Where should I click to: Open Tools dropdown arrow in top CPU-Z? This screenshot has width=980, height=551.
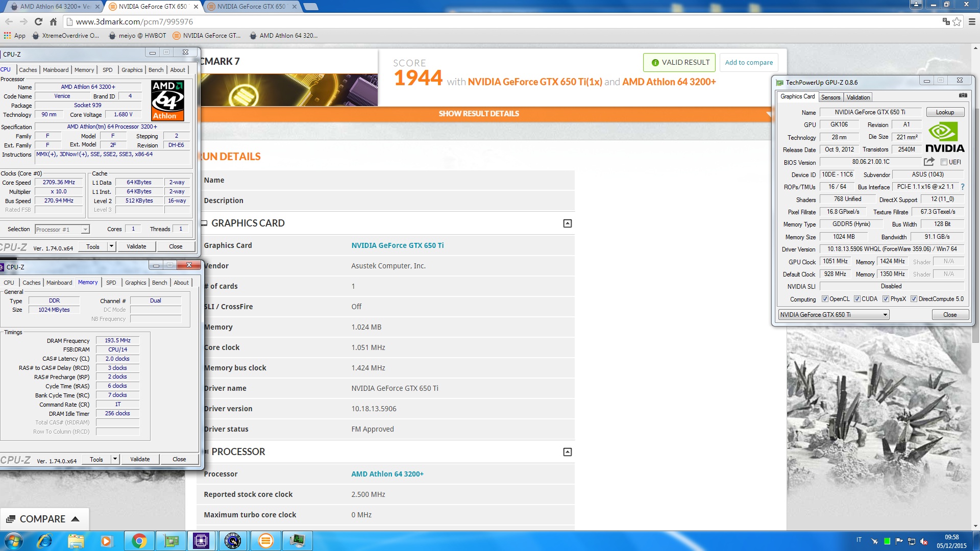tap(111, 246)
